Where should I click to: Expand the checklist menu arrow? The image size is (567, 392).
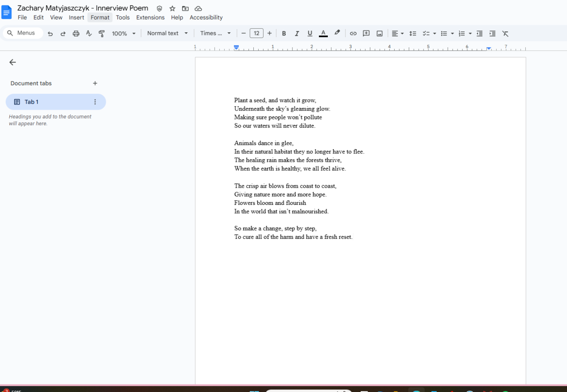(x=435, y=33)
